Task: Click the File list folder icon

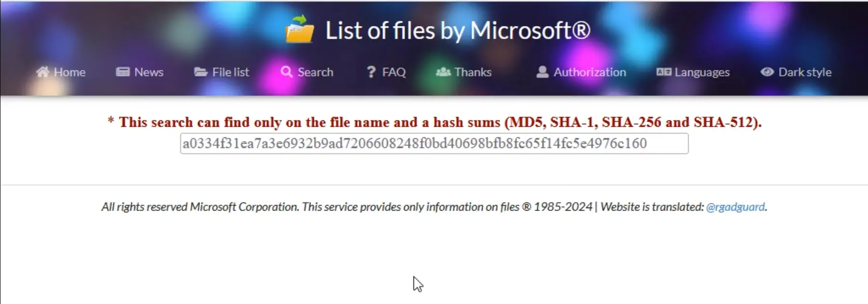Action: coord(201,72)
